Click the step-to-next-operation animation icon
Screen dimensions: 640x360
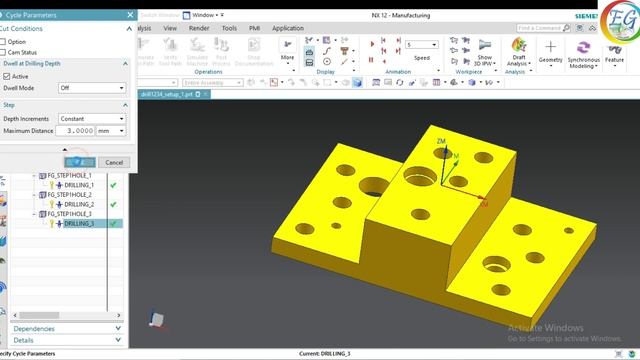(398, 40)
